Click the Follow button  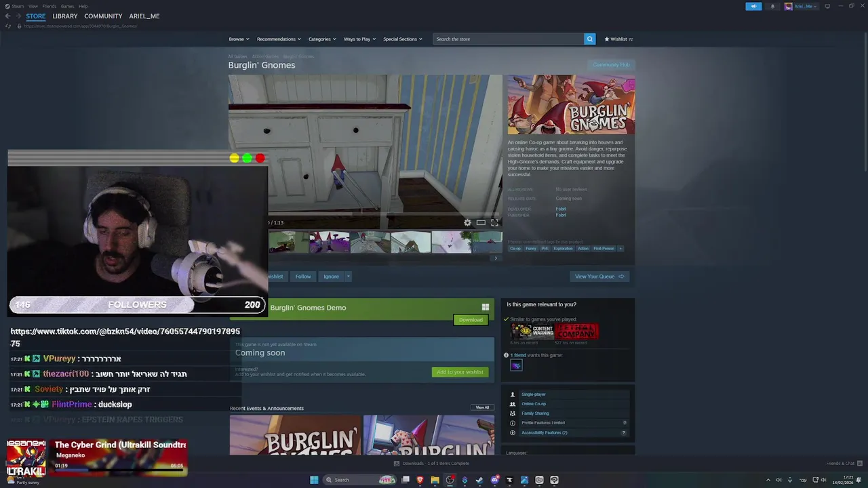(x=303, y=276)
